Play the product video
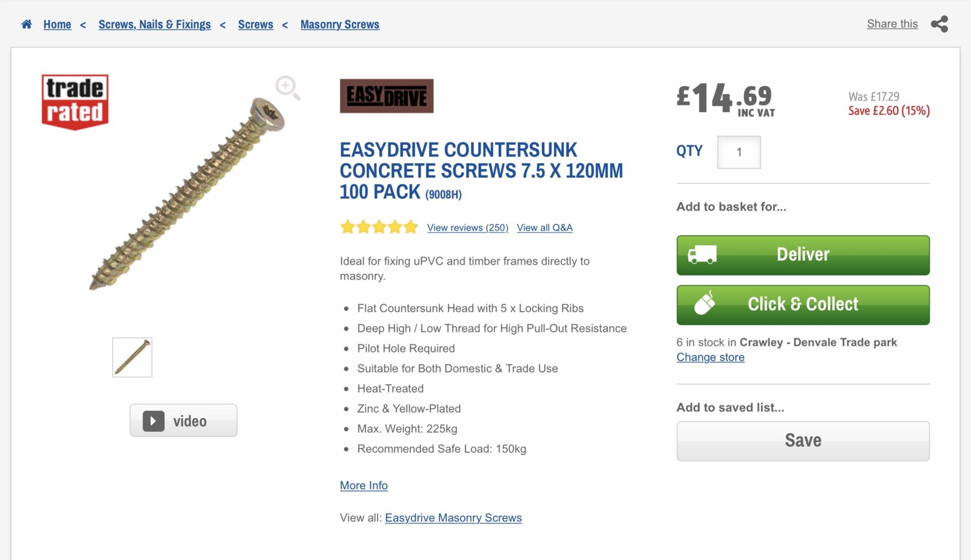This screenshot has width=971, height=560. (x=183, y=420)
